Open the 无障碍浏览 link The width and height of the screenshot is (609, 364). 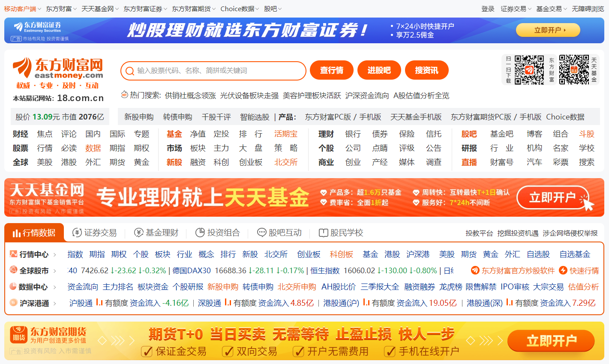588,9
